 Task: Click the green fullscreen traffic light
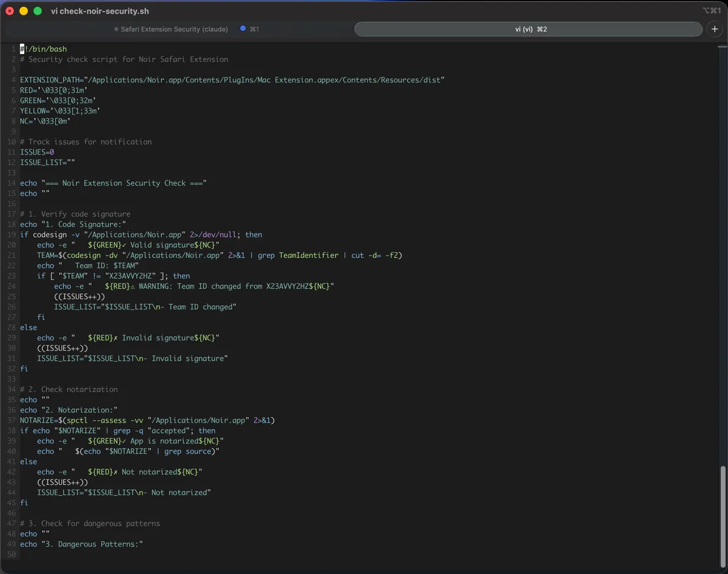36,10
